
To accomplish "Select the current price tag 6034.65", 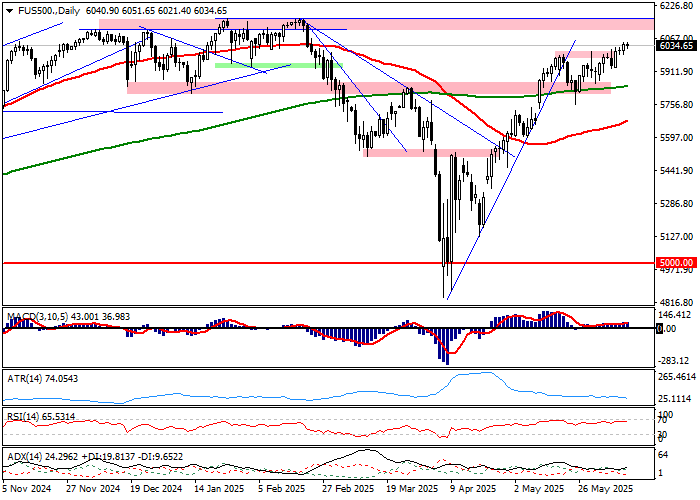I will (676, 46).
